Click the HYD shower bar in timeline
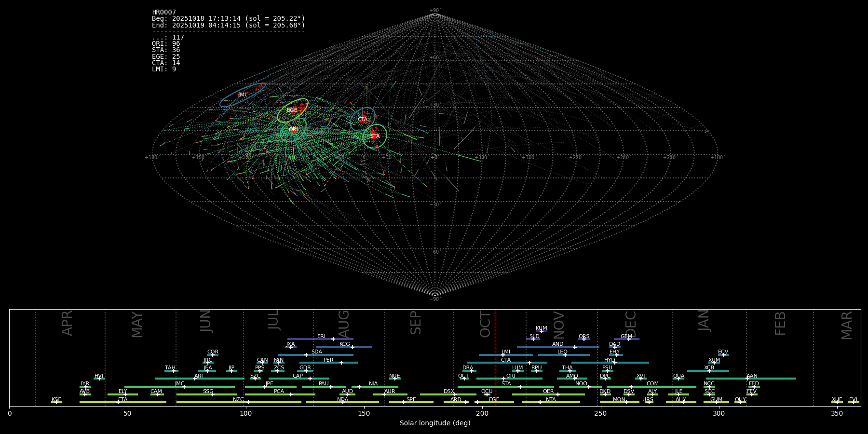The height and width of the screenshot is (434, 868). 610,363
